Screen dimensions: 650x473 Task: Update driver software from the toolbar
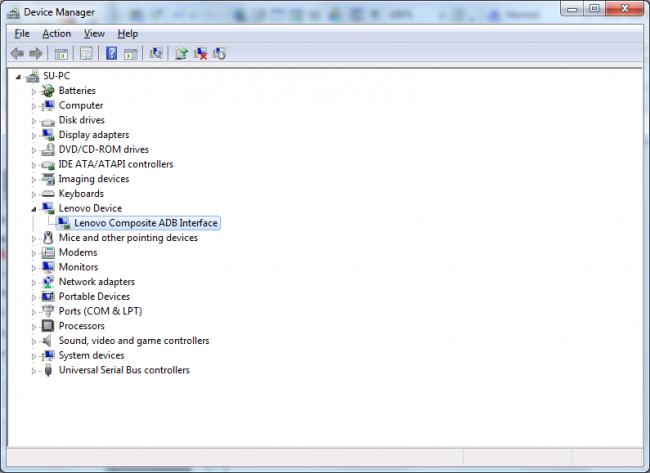pos(181,53)
